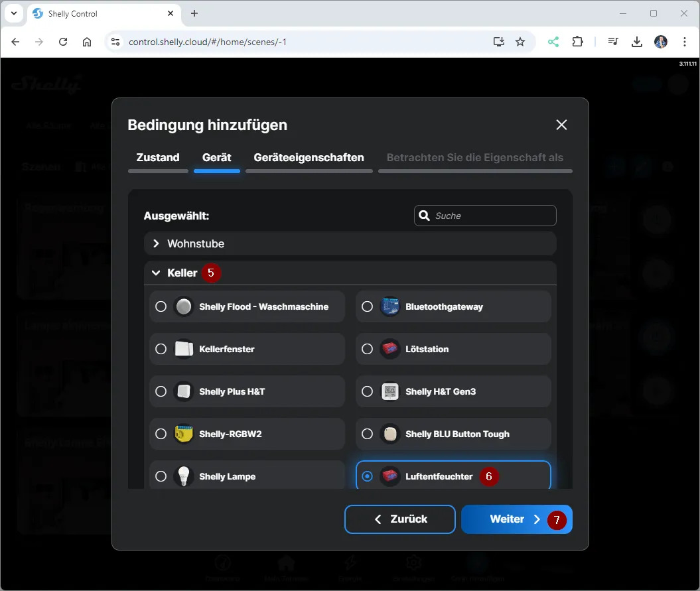Select the Shelly Plus H&T radio button
700x591 pixels.
[x=161, y=391]
